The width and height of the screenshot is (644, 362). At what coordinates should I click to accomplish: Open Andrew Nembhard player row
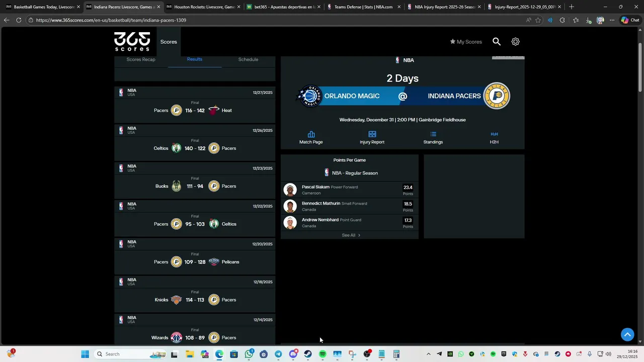(x=349, y=223)
